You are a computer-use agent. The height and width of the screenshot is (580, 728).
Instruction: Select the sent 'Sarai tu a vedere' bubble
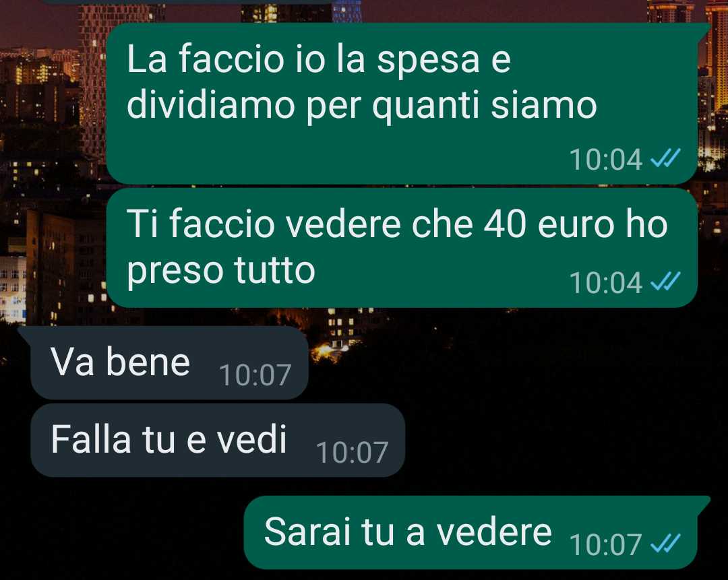click(x=477, y=532)
